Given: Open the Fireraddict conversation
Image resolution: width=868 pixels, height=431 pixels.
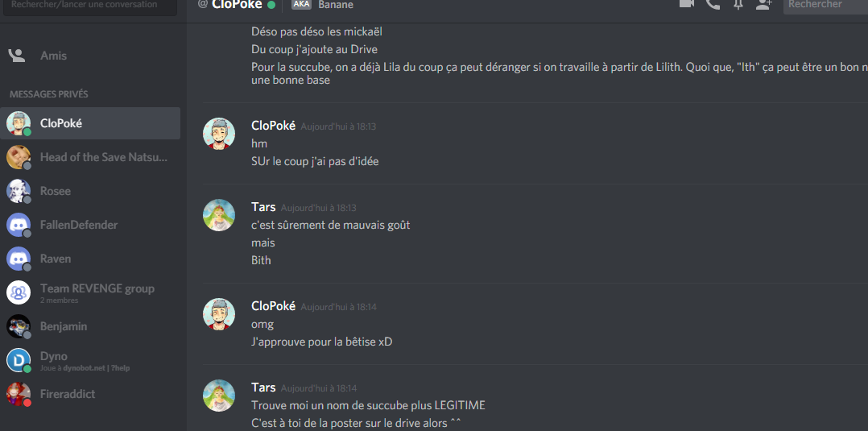Looking at the screenshot, I should click(90, 394).
